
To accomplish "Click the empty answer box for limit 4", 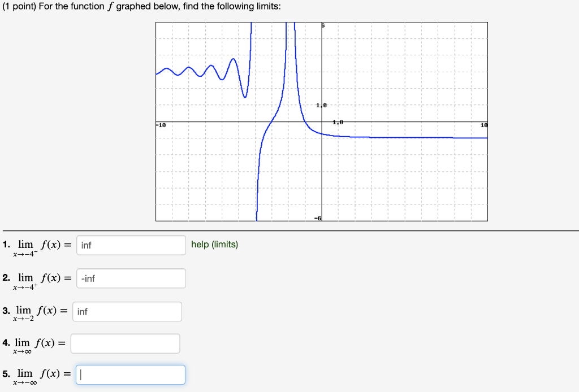I will (125, 343).
